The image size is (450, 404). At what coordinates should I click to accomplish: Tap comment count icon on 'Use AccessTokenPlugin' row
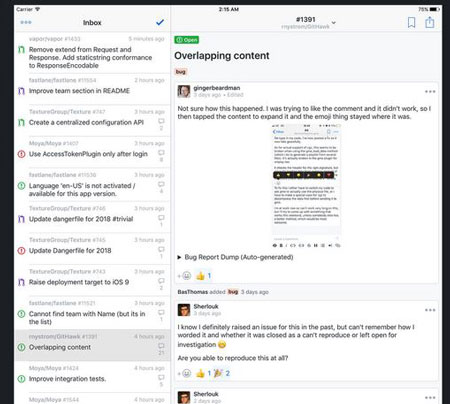[x=161, y=153]
